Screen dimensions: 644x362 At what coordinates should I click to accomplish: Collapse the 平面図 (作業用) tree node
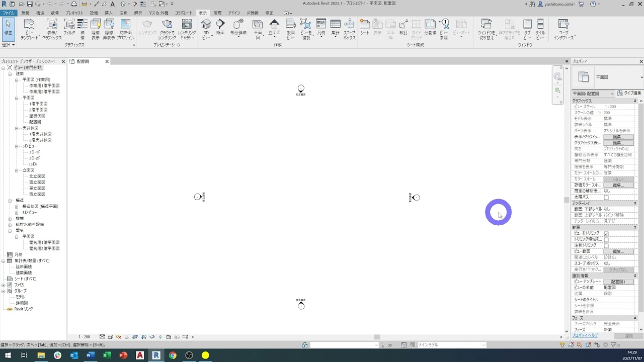17,80
